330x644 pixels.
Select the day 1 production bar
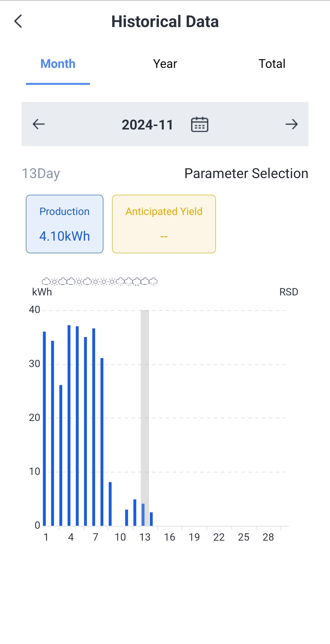(44, 429)
